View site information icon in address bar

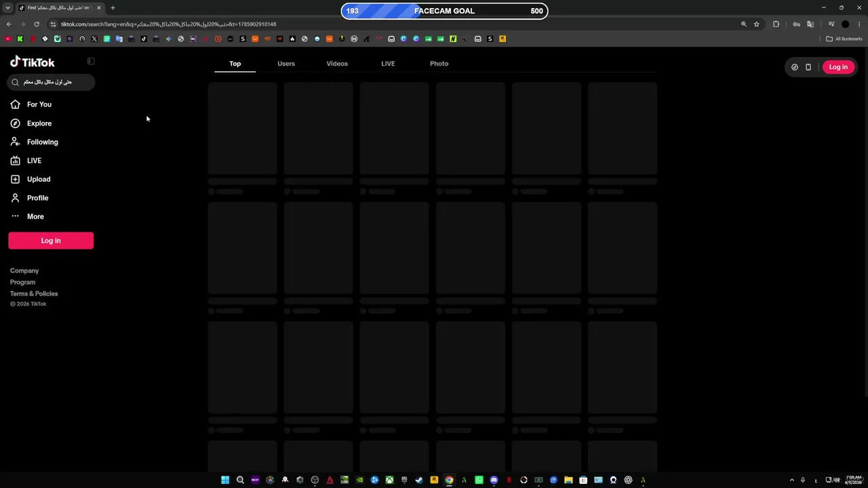(x=53, y=24)
